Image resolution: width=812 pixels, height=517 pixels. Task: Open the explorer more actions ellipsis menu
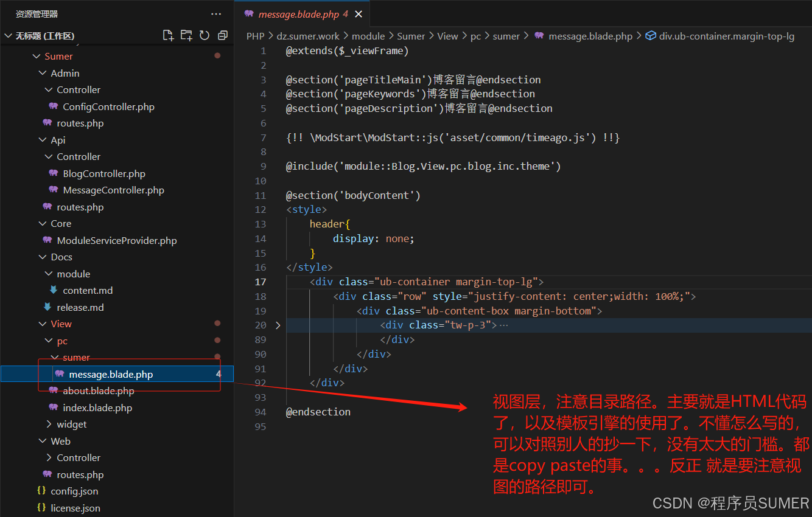(x=216, y=14)
